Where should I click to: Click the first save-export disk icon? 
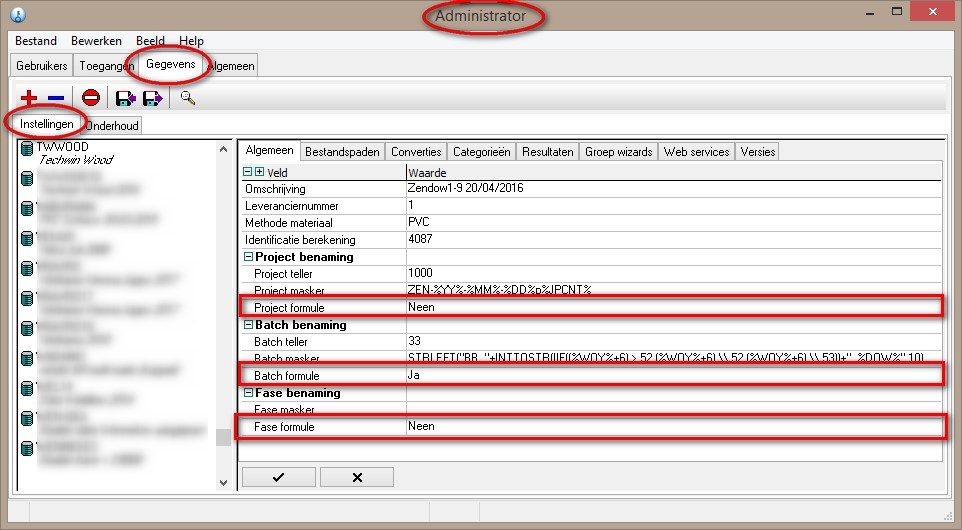125,98
